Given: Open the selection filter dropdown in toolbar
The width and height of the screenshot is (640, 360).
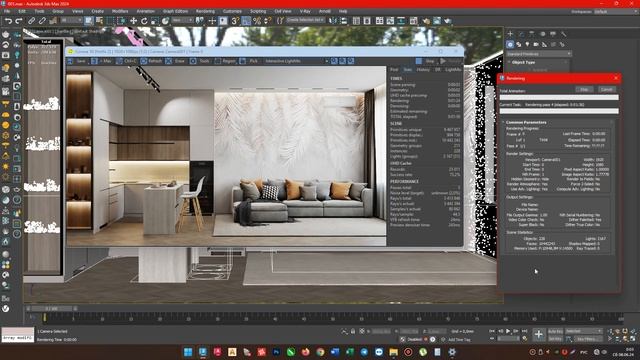Looking at the screenshot, I should click(71, 20).
